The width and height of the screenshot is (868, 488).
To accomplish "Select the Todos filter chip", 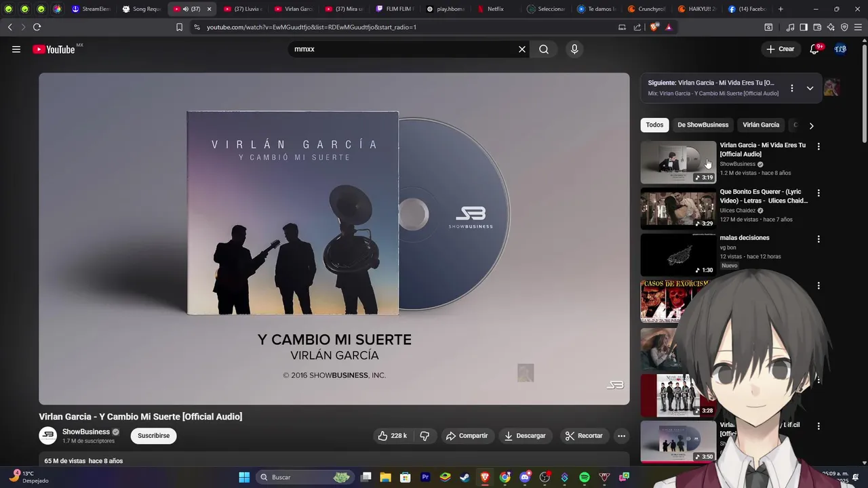I will click(654, 125).
